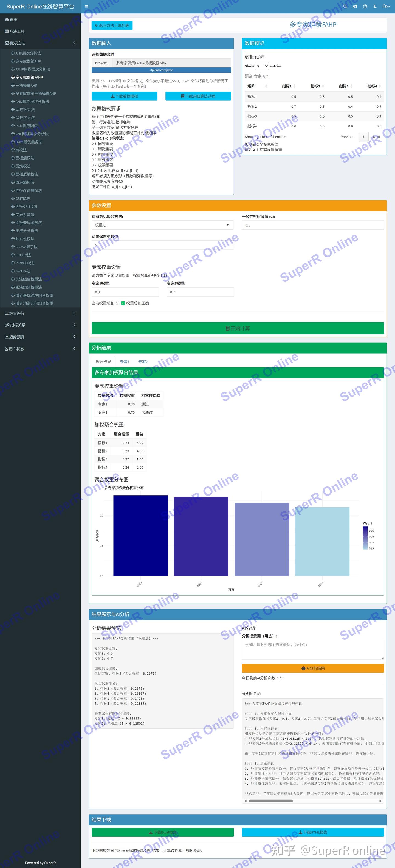Viewport: 395px width, 868px height.
Task: Click the hamburger sidebar toggle icon
Action: [x=86, y=6]
